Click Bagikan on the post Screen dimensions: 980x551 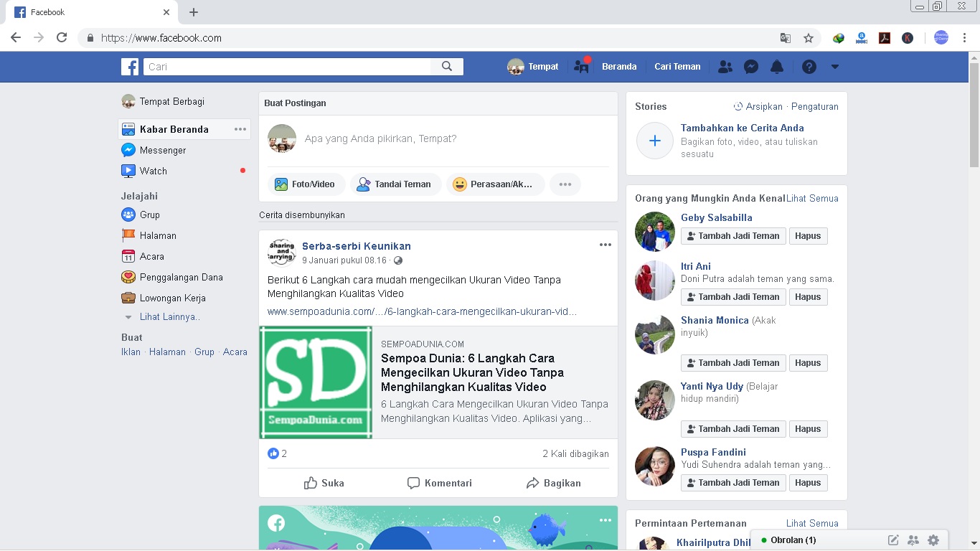click(554, 483)
